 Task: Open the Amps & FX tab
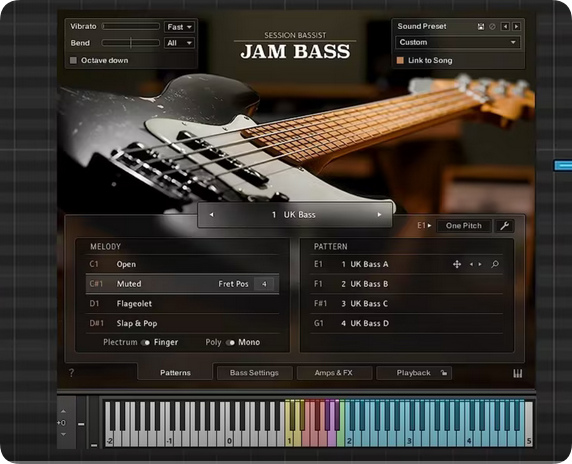click(x=334, y=373)
